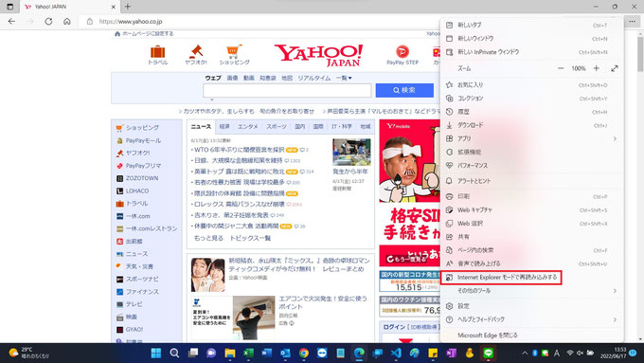This screenshot has height=363, width=644.
Task: Open 新しい InPrivate ウィンドウ
Action: point(532,52)
